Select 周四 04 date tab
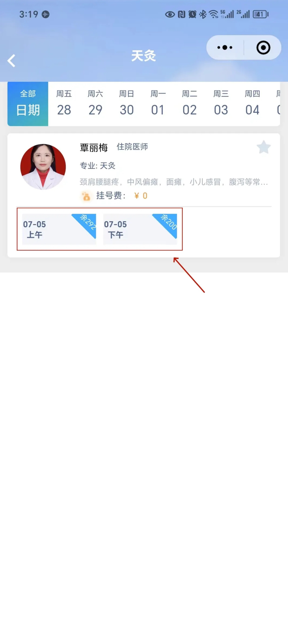 252,104
